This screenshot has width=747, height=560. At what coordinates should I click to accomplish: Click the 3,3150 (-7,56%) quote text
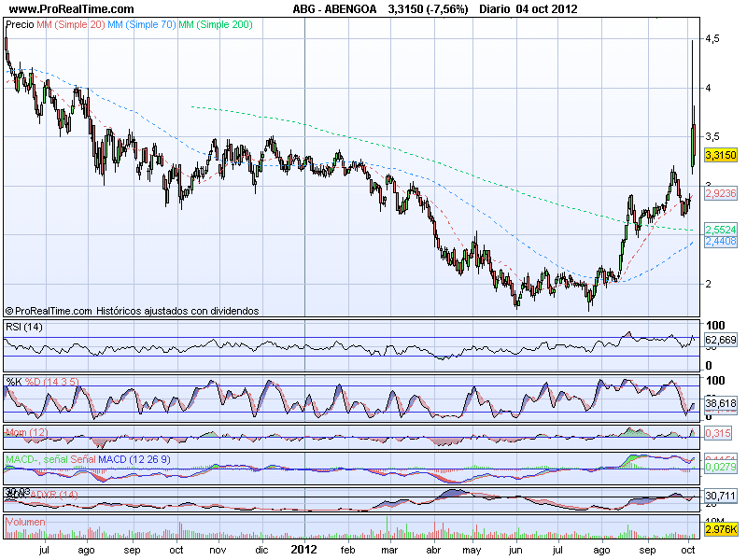[x=428, y=9]
